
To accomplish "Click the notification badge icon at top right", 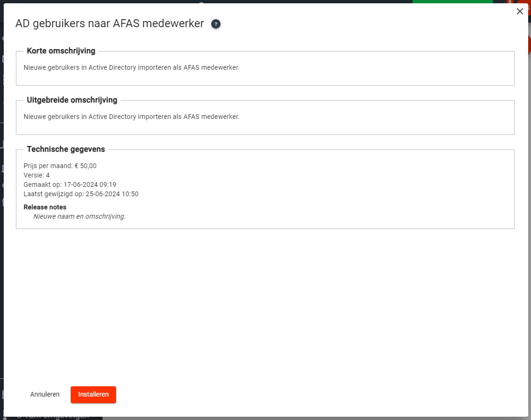I will pos(509,2).
